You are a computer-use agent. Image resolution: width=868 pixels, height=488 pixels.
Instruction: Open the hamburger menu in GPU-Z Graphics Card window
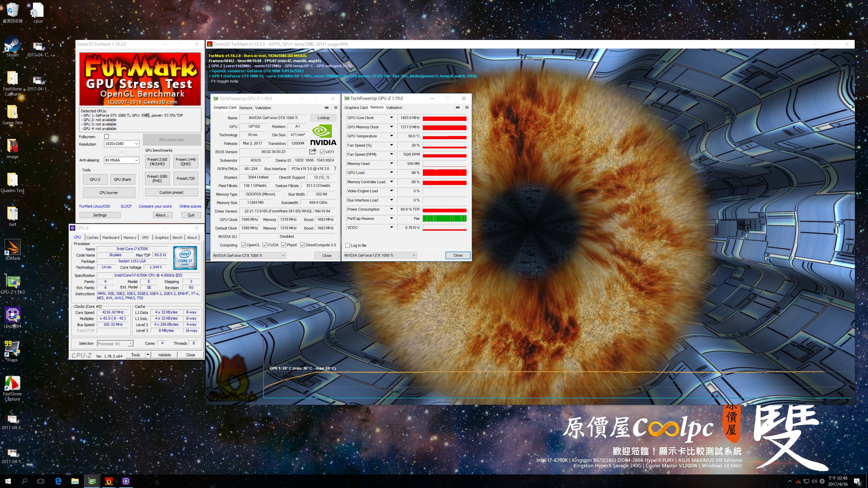336,108
